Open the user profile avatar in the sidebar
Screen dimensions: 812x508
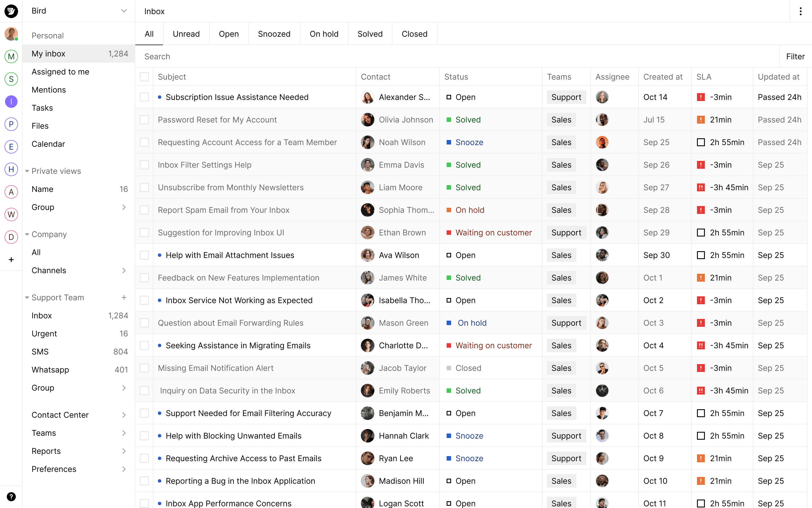[x=11, y=34]
